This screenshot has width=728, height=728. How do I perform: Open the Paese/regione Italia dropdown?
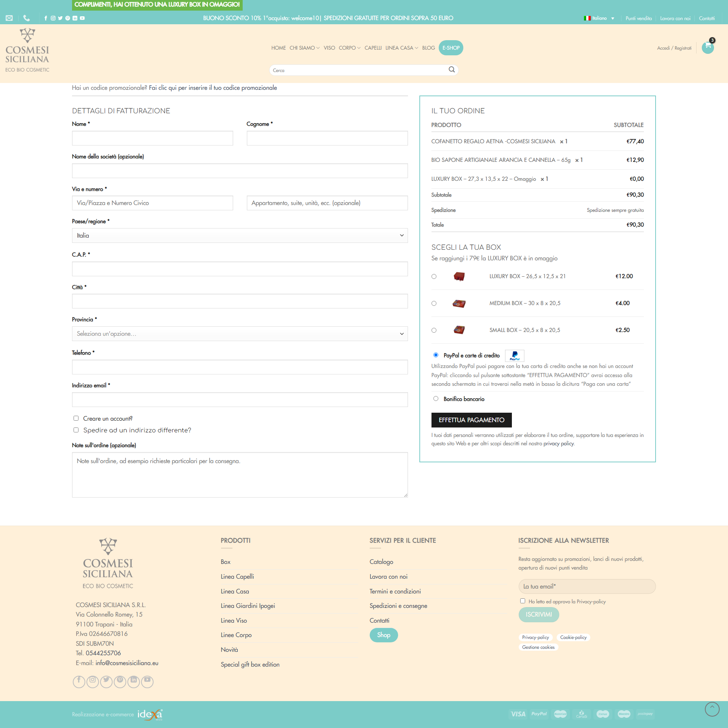click(240, 235)
